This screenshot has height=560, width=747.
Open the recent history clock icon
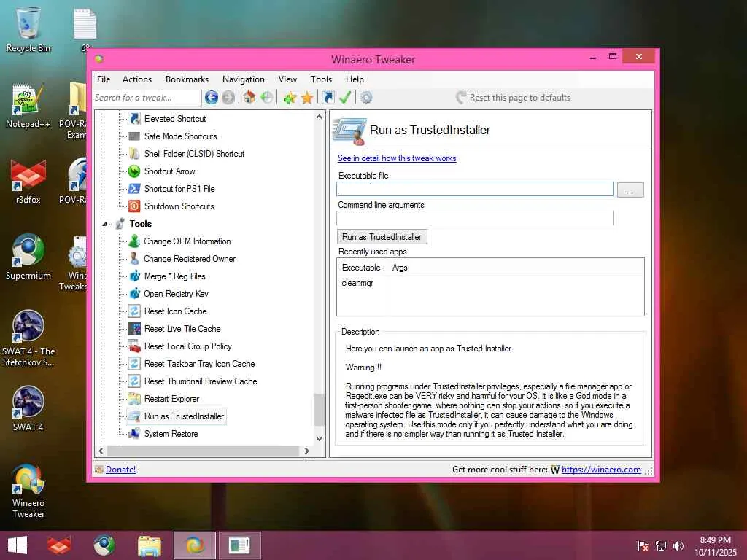(267, 98)
